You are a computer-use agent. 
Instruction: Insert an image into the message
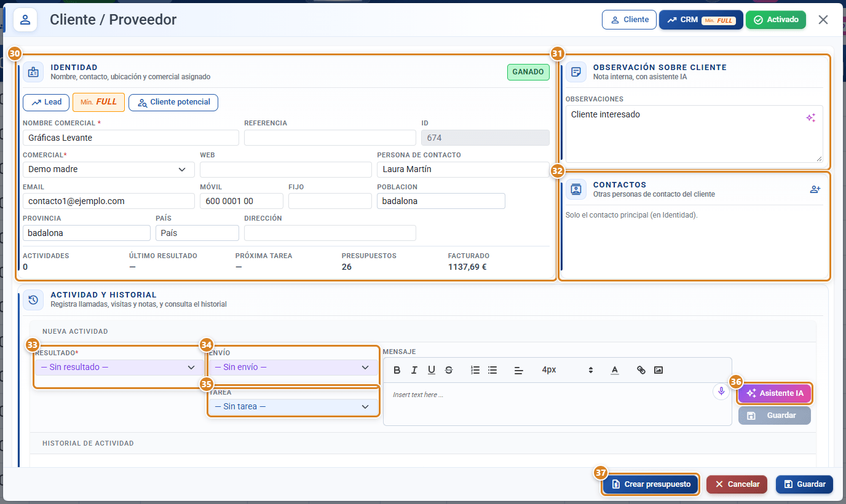click(x=658, y=370)
